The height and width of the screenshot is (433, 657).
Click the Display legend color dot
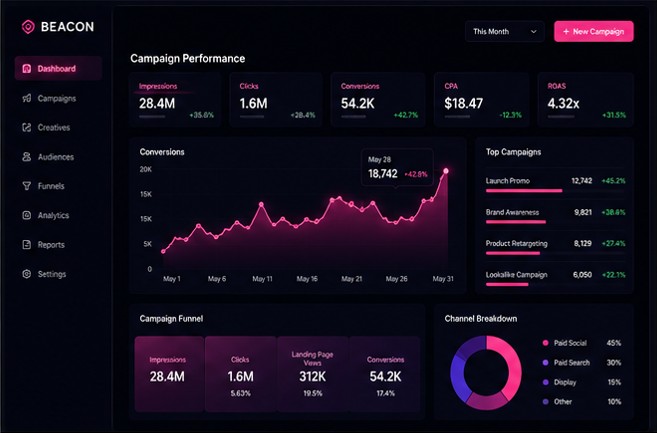coord(545,382)
